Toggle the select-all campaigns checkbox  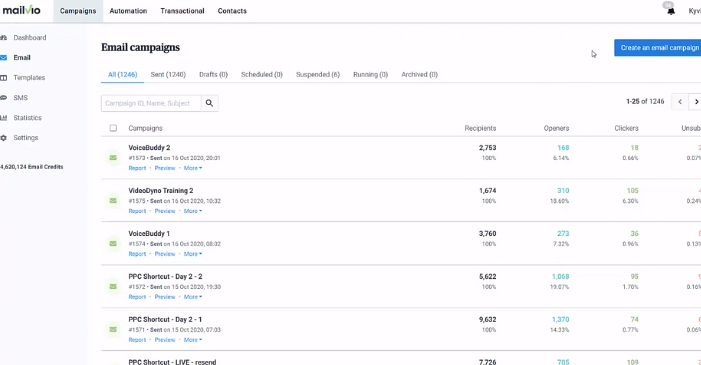(113, 128)
